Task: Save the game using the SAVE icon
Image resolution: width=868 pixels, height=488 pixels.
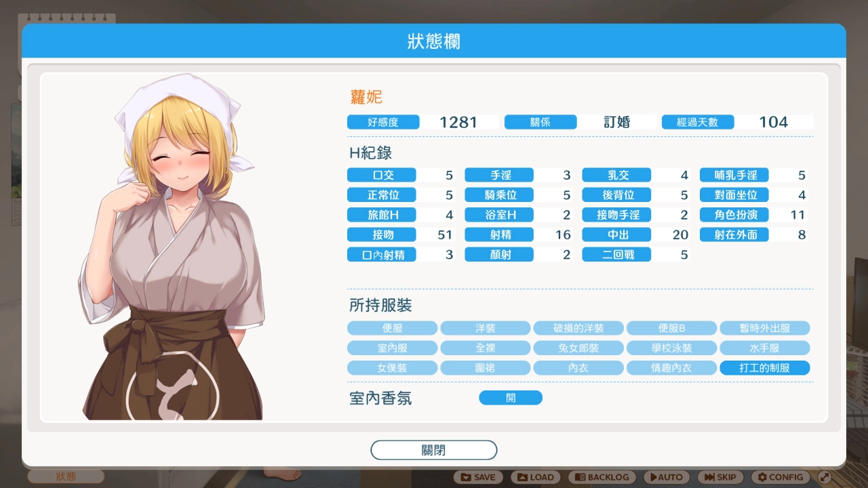Action: [x=478, y=476]
